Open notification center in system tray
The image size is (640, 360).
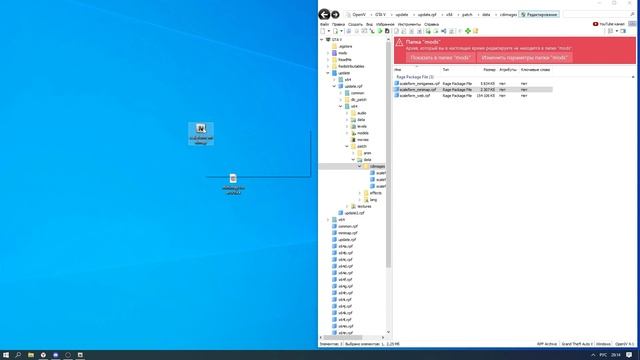pos(629,355)
